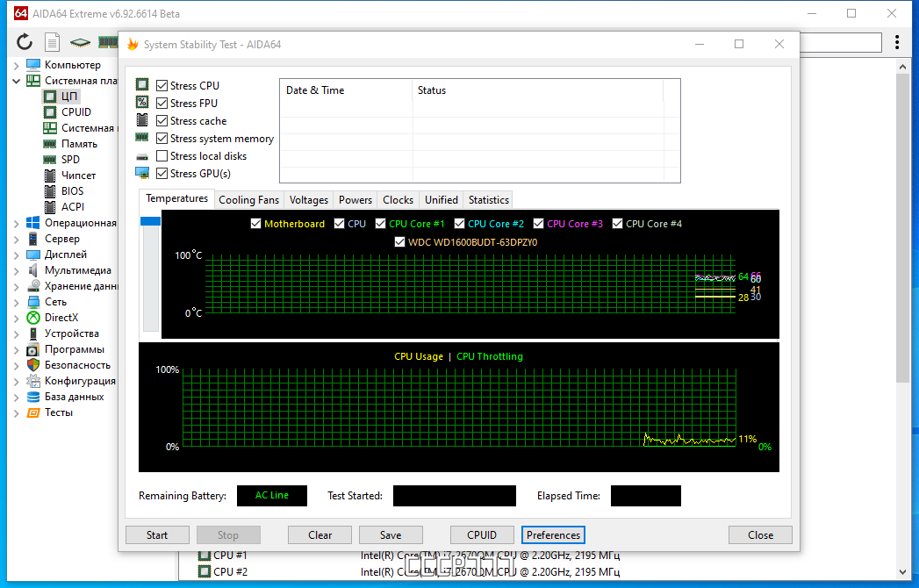Switch to the Cooling Fans tab
This screenshot has height=588, width=919.
click(x=248, y=200)
